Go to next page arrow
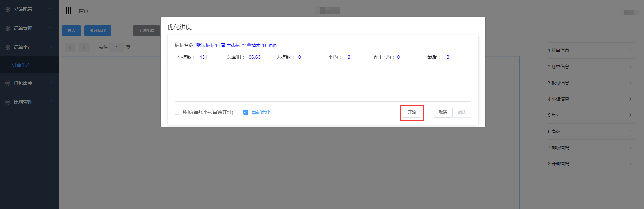This screenshot has height=209, width=644. coord(84,48)
